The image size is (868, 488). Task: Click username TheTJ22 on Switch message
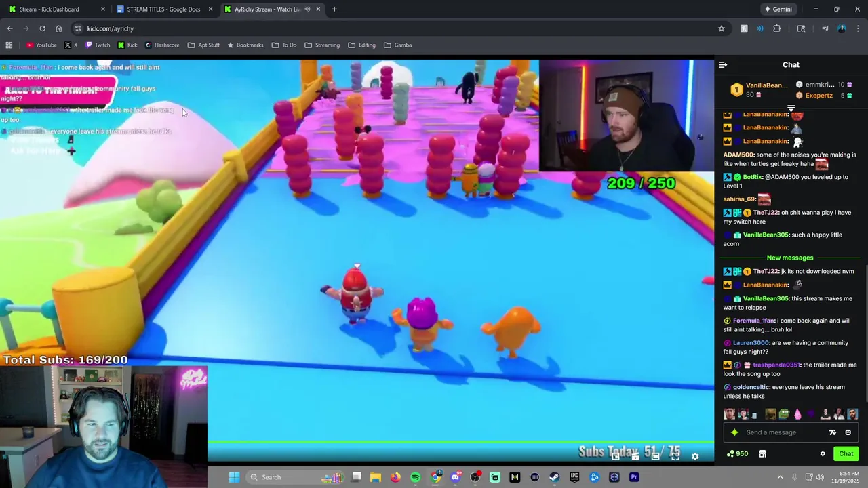point(765,213)
